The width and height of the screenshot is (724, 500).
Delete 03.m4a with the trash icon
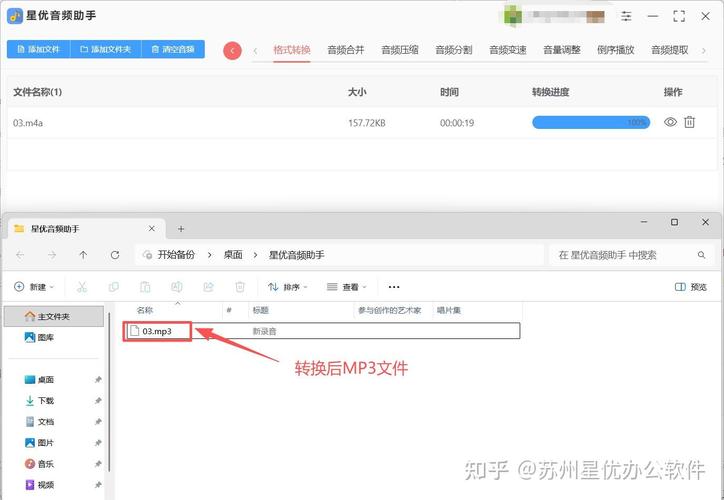(x=689, y=122)
